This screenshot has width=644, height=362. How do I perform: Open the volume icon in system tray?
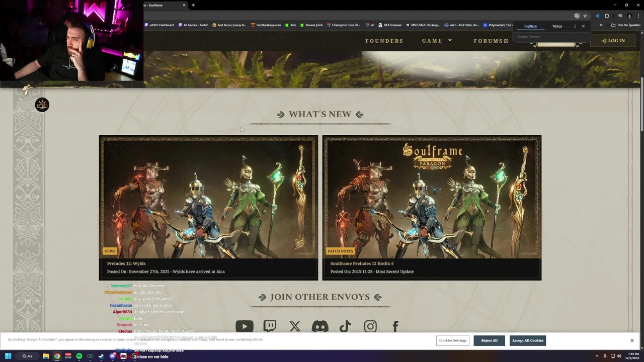(x=619, y=356)
